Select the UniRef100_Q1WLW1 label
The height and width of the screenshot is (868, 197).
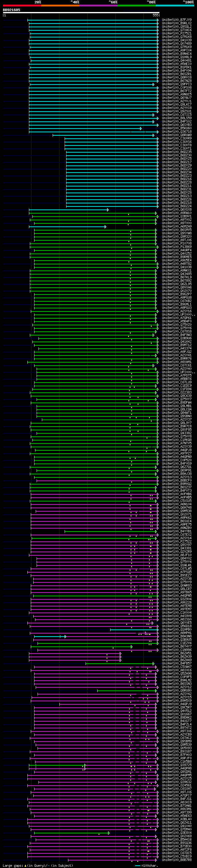click(x=176, y=565)
